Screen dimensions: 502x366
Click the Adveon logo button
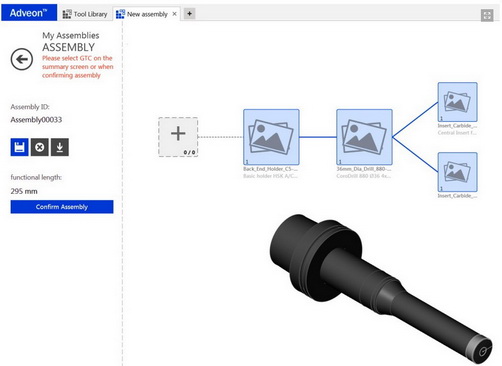tap(29, 13)
